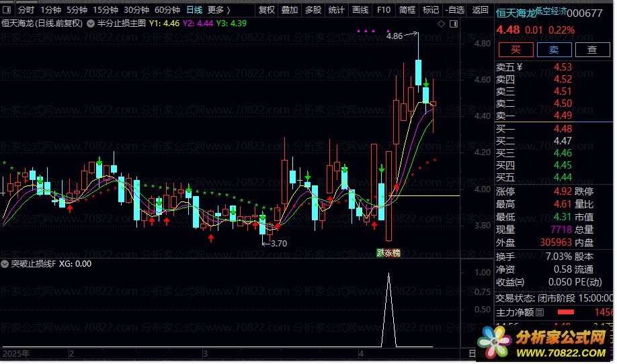Toggle the 简框 simple frame mode
617x364 pixels.
coord(407,10)
